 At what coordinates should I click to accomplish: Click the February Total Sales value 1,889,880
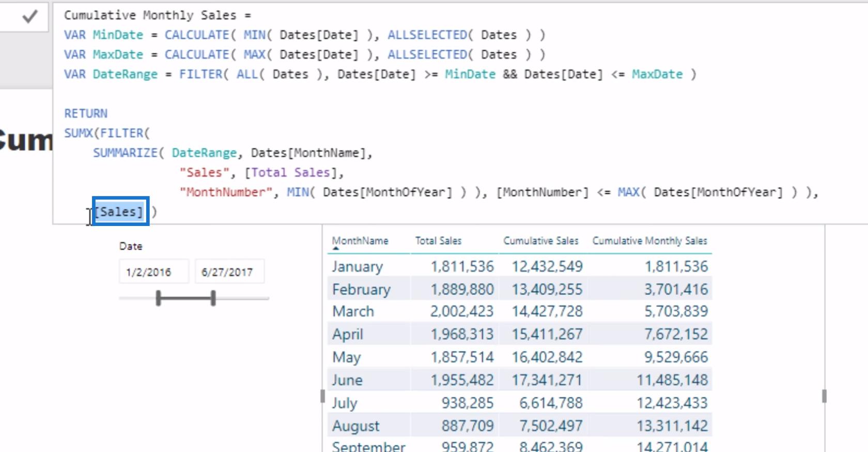462,289
